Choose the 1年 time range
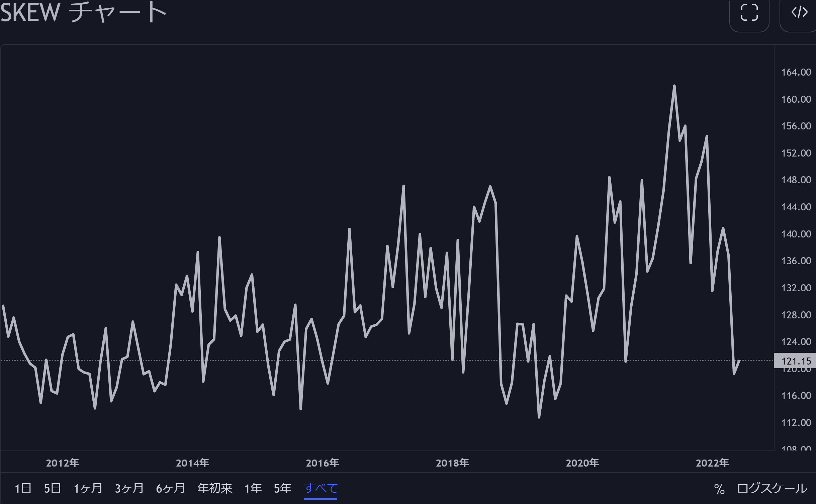 (x=253, y=488)
